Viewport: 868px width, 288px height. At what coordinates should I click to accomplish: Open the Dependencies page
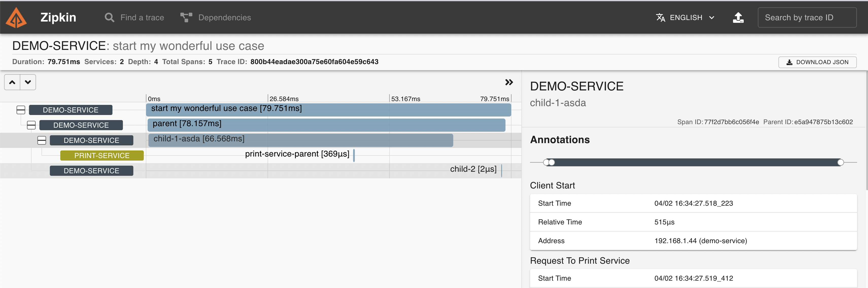pos(224,17)
